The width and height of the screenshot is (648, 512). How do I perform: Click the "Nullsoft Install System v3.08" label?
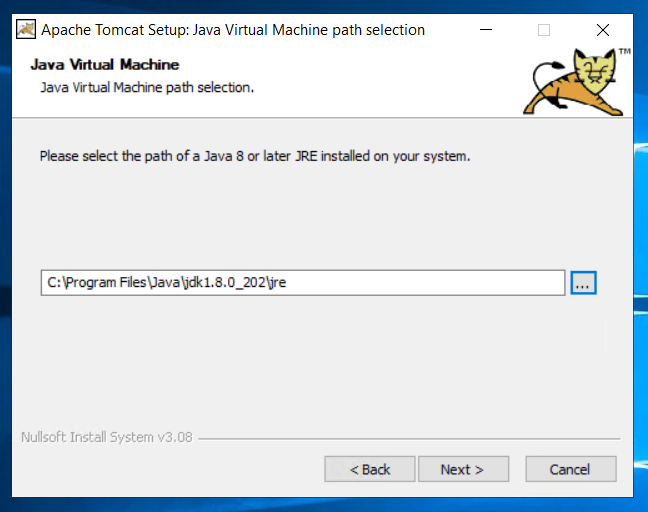[107, 437]
